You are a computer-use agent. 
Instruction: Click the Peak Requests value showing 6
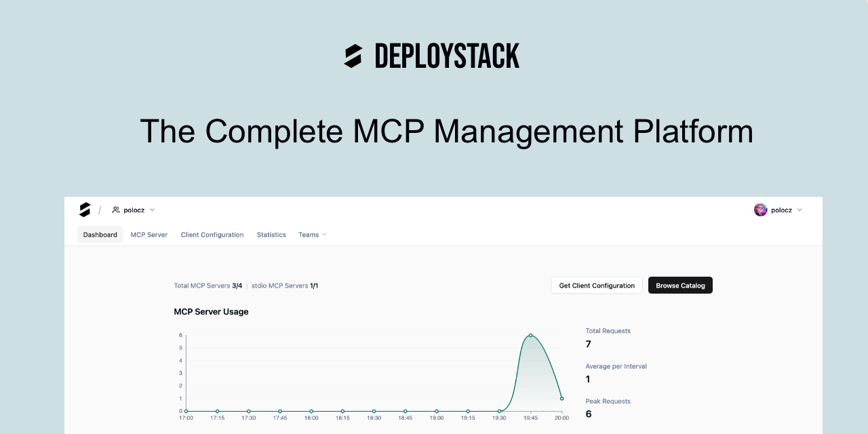pyautogui.click(x=587, y=414)
